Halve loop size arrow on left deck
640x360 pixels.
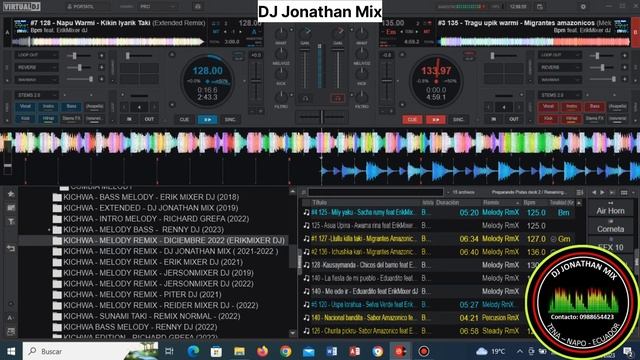point(124,108)
